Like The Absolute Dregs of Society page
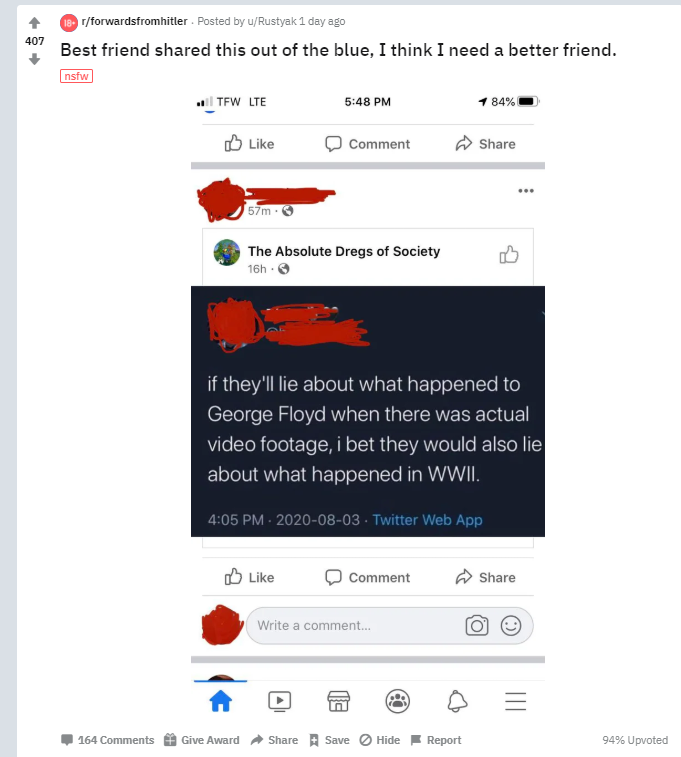Image resolution: width=681 pixels, height=757 pixels. [x=509, y=254]
